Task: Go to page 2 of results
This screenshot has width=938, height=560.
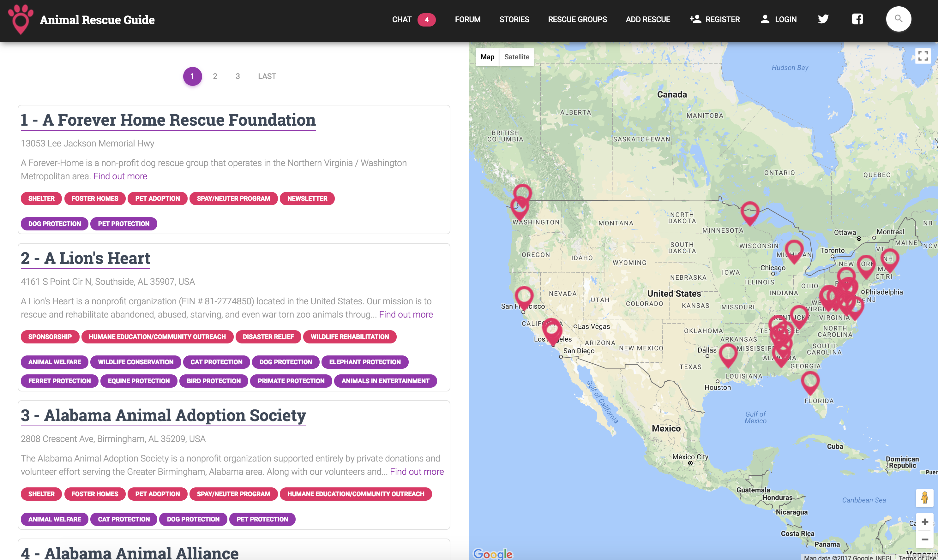Action: tap(215, 76)
